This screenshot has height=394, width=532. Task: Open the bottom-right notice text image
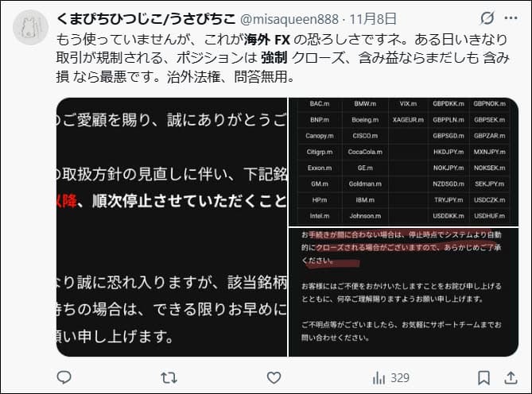[x=403, y=292]
